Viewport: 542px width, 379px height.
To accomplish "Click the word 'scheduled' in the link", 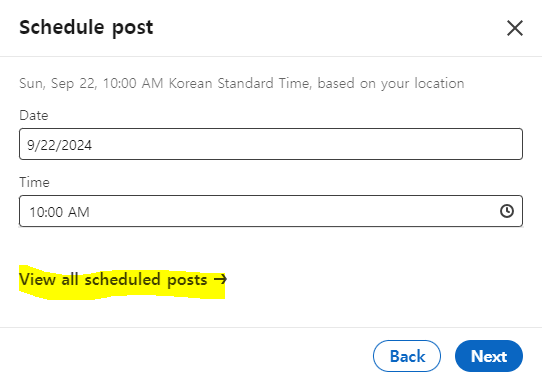I will 122,279.
